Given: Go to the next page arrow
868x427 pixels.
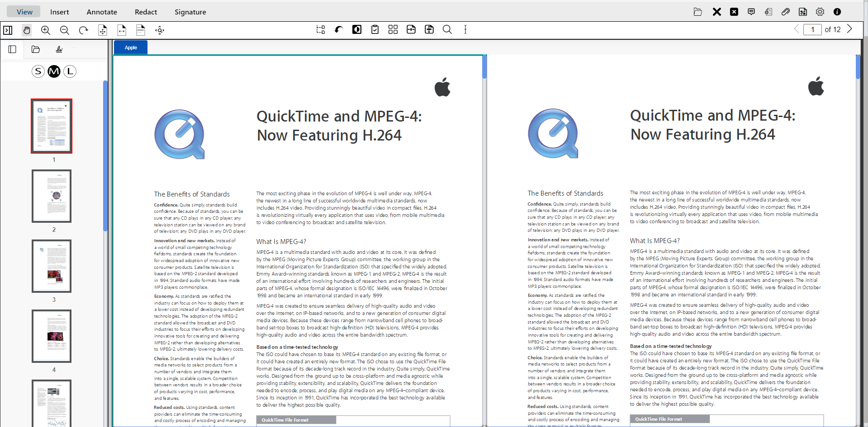Looking at the screenshot, I should 849,29.
